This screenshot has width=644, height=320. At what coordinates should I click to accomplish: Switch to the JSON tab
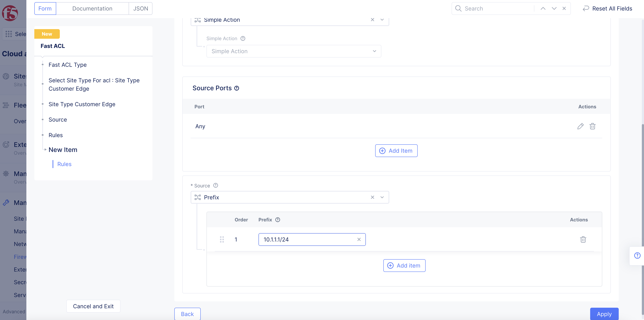(x=141, y=9)
